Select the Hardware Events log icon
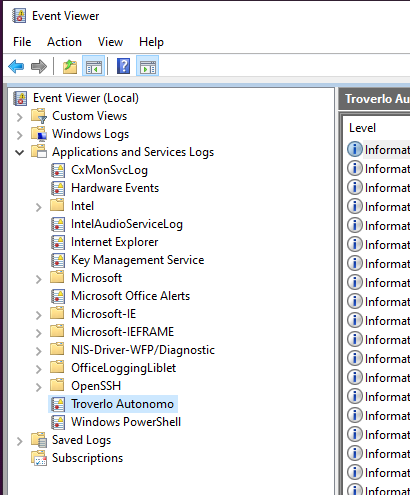Screen dimensions: 410x495 point(58,188)
